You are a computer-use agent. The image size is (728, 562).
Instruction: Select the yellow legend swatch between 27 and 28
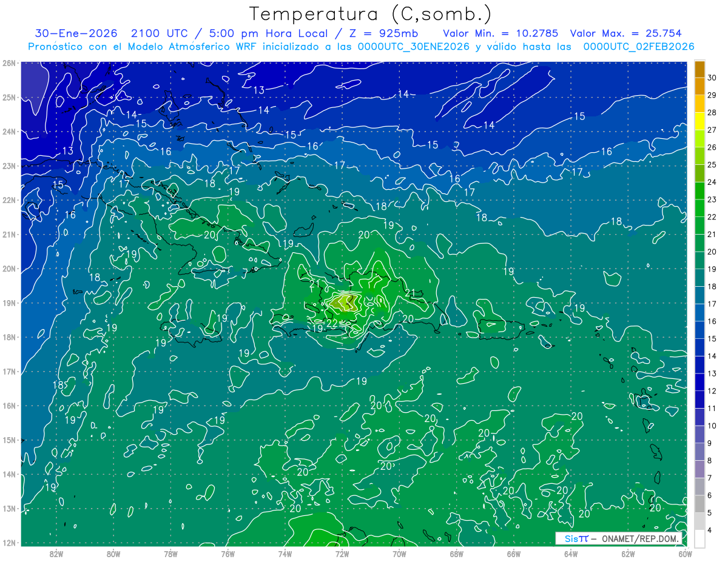click(699, 121)
